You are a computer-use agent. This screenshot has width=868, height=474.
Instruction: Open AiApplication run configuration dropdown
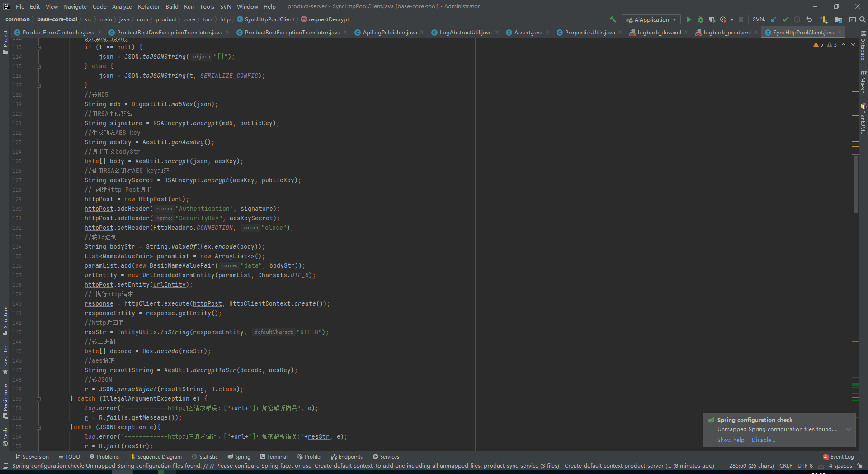[651, 19]
